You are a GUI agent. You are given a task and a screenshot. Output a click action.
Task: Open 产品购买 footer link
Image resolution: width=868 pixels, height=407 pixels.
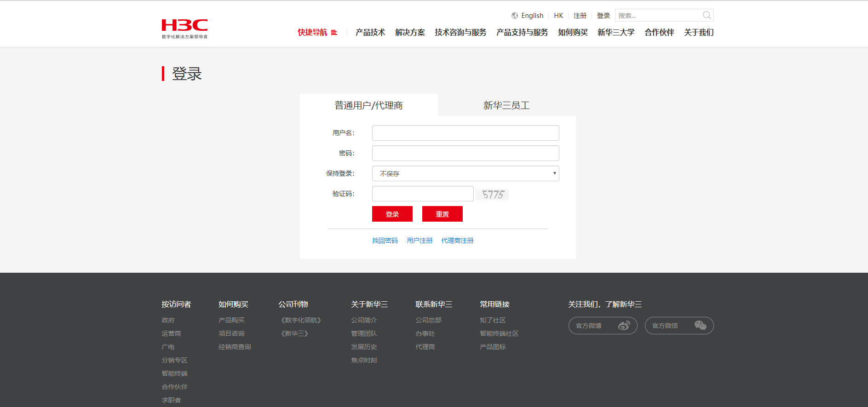pyautogui.click(x=231, y=320)
